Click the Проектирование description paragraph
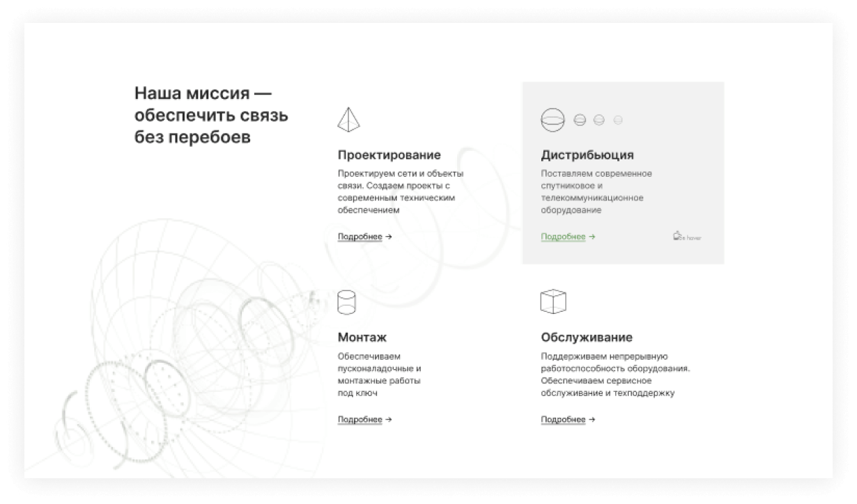The image size is (857, 504). (401, 191)
